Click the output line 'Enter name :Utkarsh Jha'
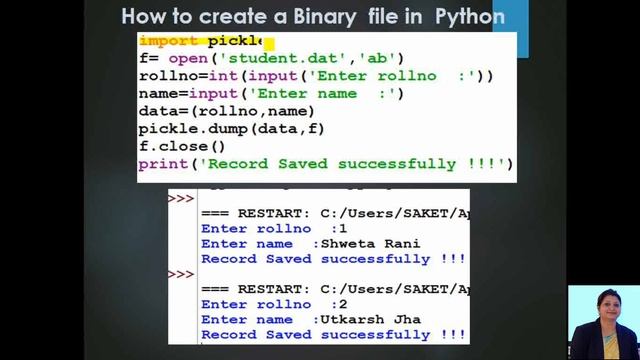Viewport: 640px width, 360px height. point(311,320)
